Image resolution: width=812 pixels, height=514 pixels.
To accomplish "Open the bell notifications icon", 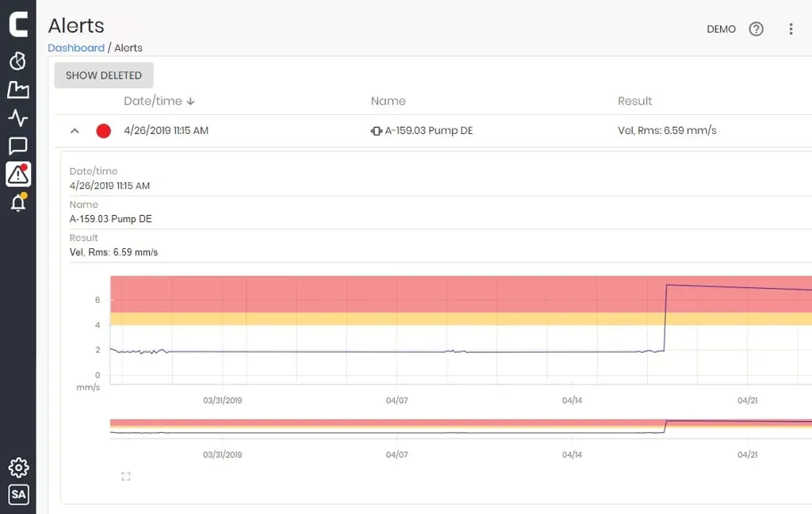I will point(17,202).
